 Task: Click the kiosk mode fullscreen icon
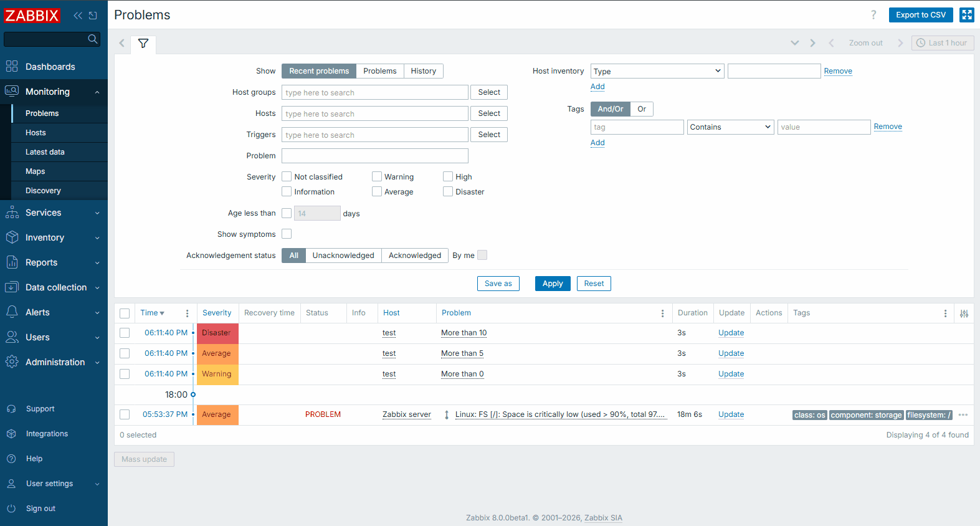point(966,15)
